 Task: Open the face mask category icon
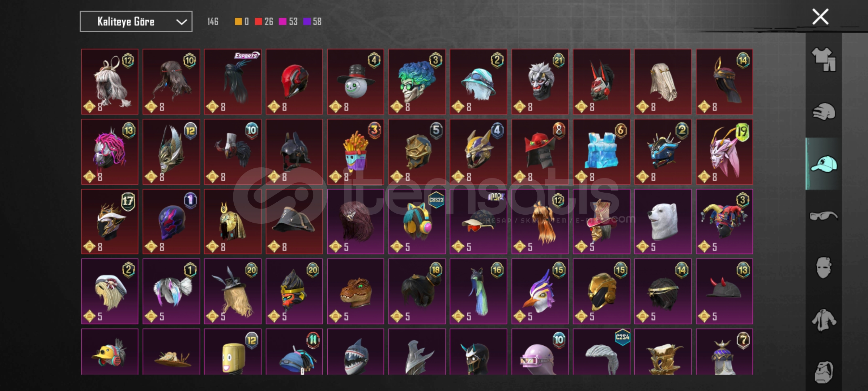point(824,268)
